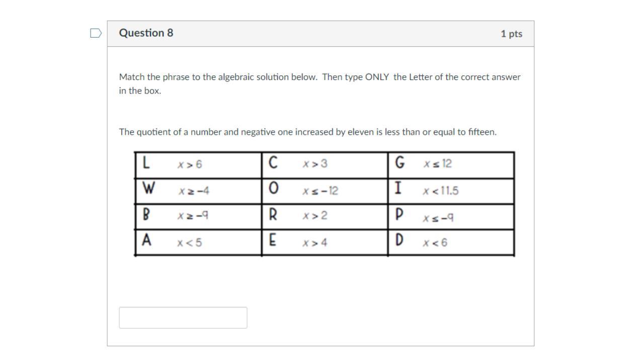The width and height of the screenshot is (644, 362).
Task: Click the answer input box
Action: point(183,318)
